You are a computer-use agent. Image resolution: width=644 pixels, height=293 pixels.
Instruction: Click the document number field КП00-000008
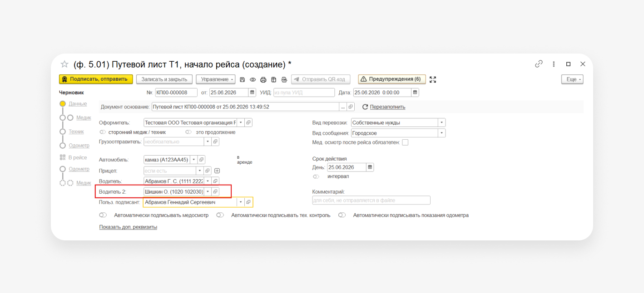coord(176,93)
